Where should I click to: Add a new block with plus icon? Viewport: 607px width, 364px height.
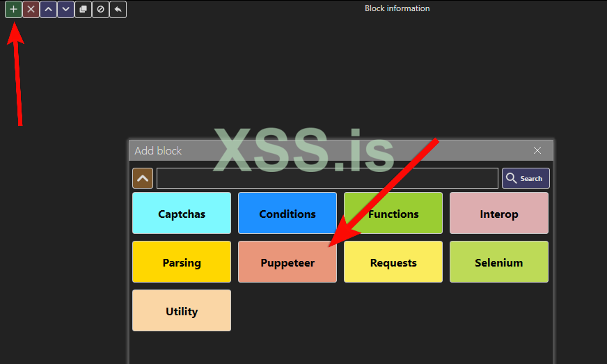click(x=13, y=9)
